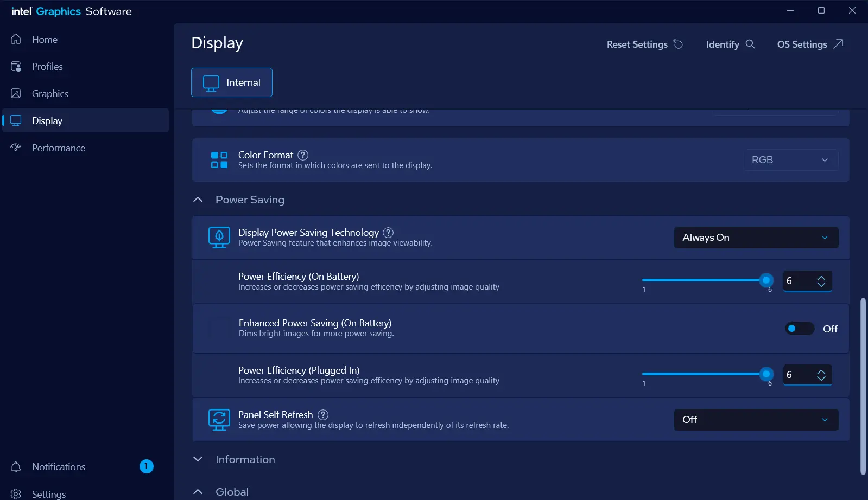Click the Settings gear icon
Screen dimensions: 868x500
point(16,493)
